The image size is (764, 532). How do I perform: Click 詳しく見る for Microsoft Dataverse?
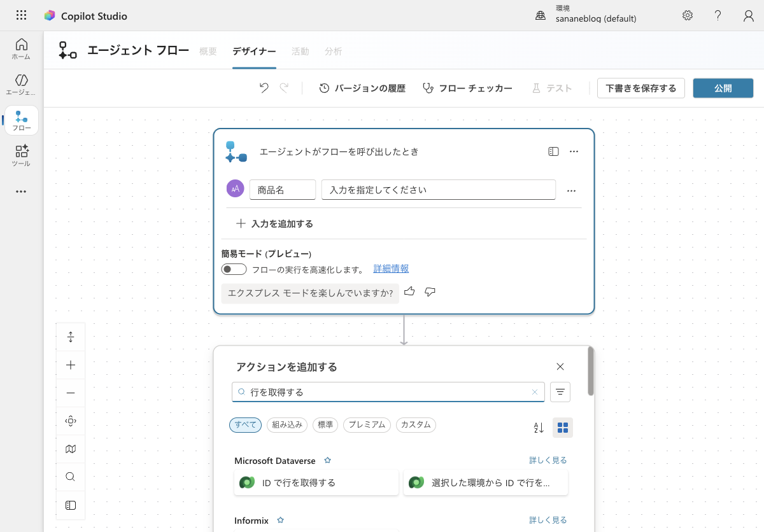(548, 460)
